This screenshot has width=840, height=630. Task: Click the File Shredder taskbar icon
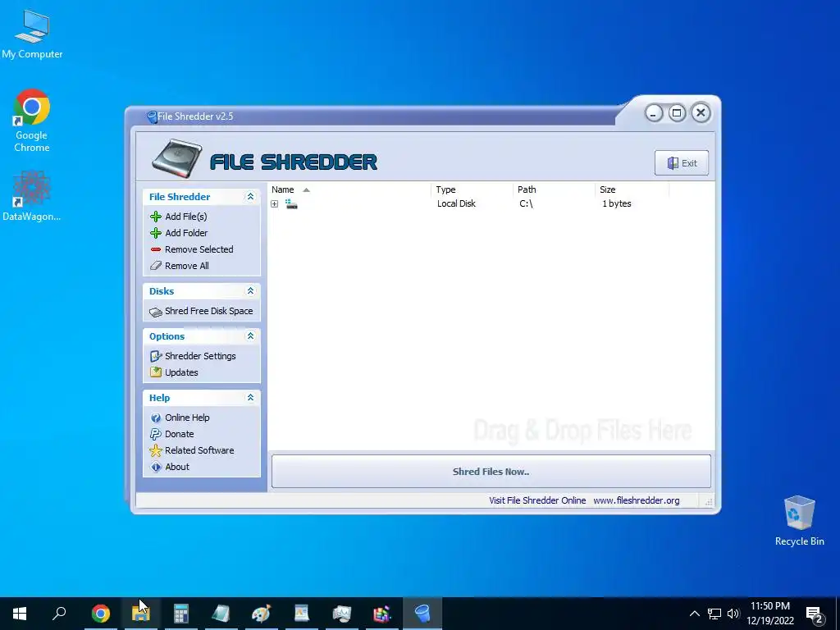(x=422, y=614)
